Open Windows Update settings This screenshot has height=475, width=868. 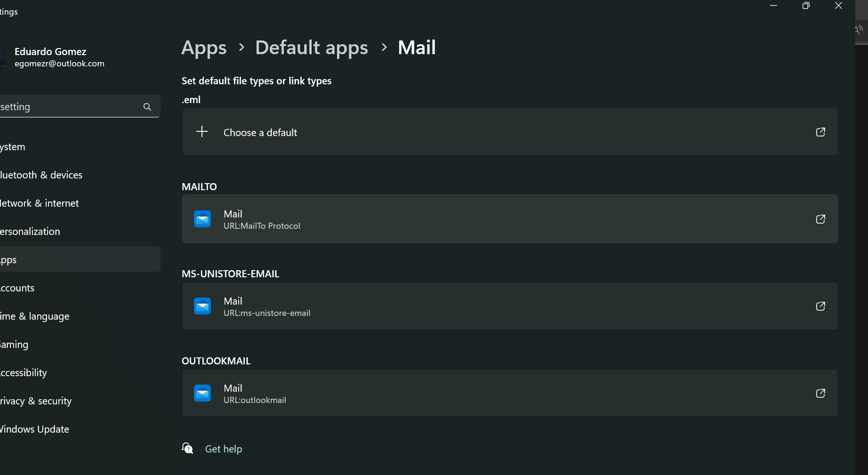point(35,429)
